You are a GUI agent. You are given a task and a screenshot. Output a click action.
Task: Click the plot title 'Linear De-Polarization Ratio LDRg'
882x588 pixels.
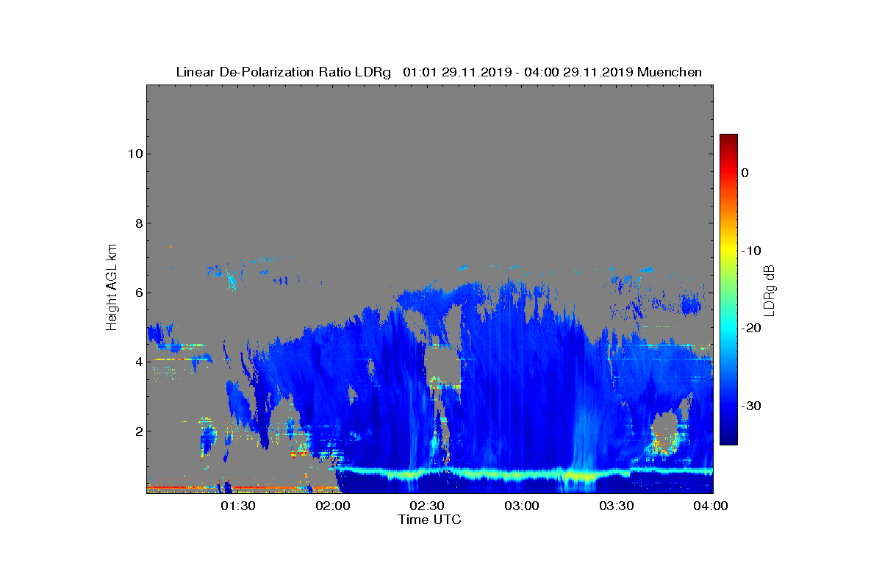click(284, 72)
